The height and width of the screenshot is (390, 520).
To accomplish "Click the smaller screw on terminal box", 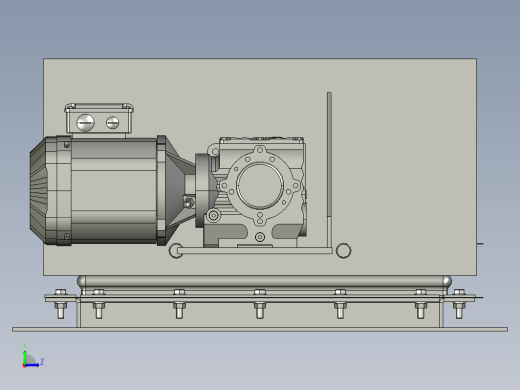I will pyautogui.click(x=113, y=123).
